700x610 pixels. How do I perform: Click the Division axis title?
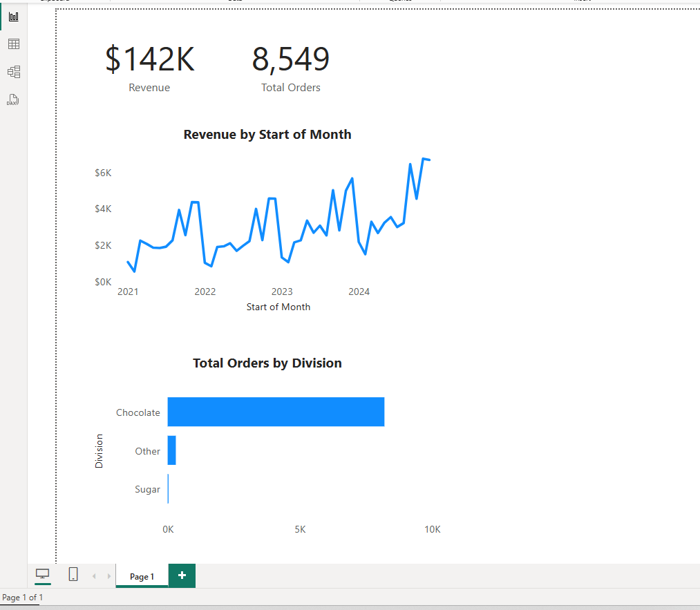point(99,450)
